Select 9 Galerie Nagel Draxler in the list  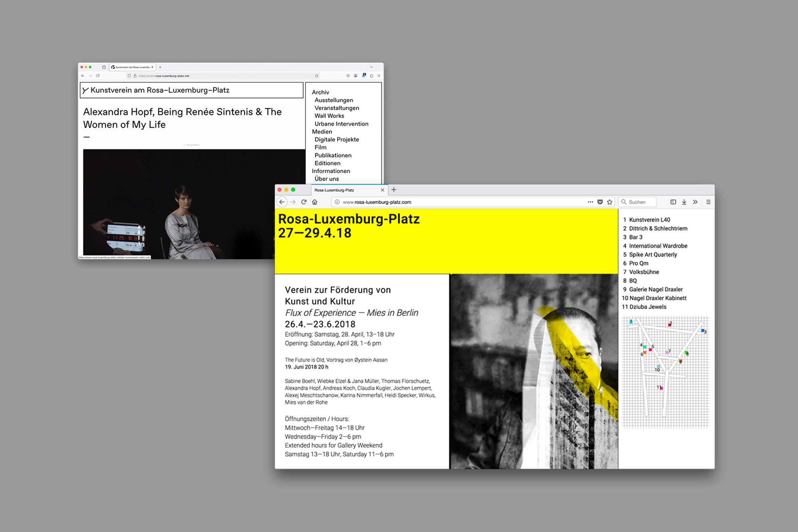(x=653, y=289)
